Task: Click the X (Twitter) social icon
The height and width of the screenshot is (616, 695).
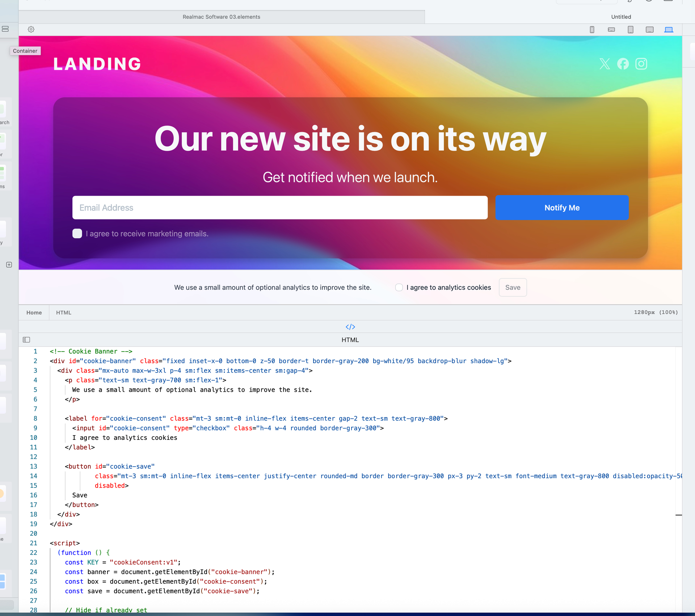Action: (605, 64)
